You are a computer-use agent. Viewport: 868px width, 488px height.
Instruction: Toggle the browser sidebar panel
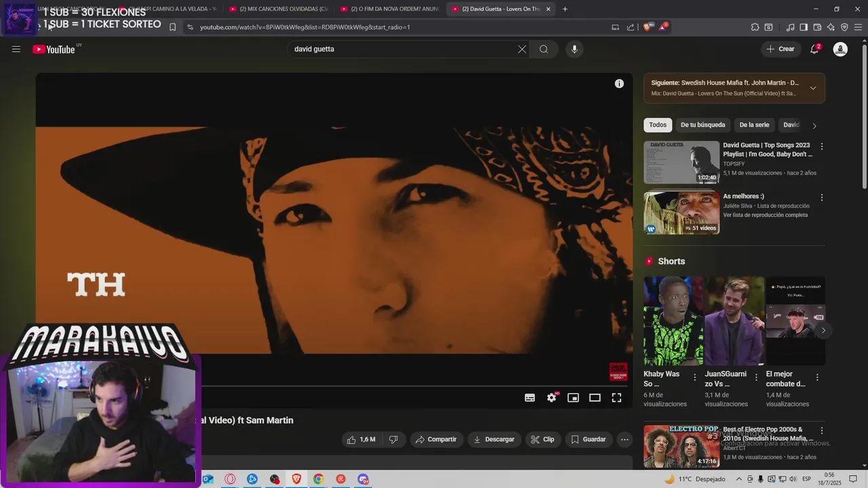[x=804, y=27]
